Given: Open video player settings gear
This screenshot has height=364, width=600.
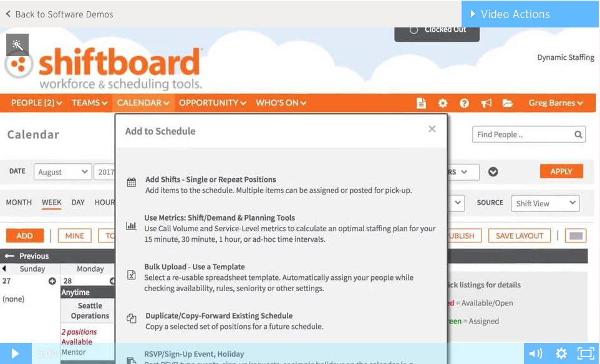Looking at the screenshot, I should [561, 353].
